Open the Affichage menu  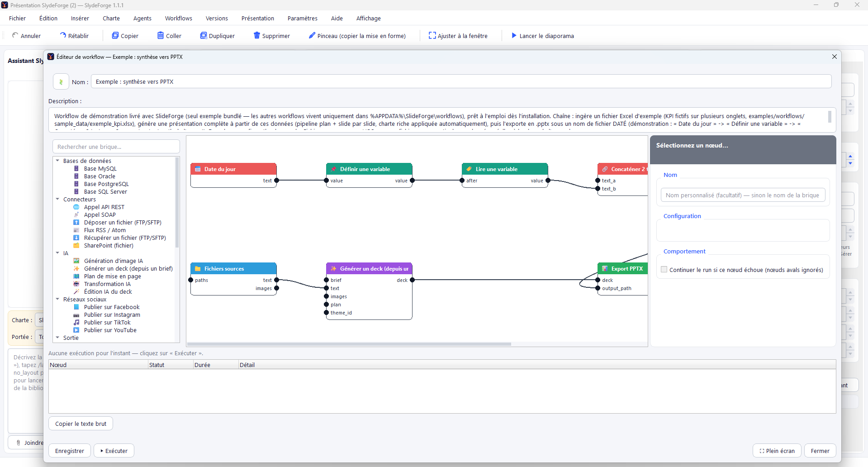coord(369,19)
